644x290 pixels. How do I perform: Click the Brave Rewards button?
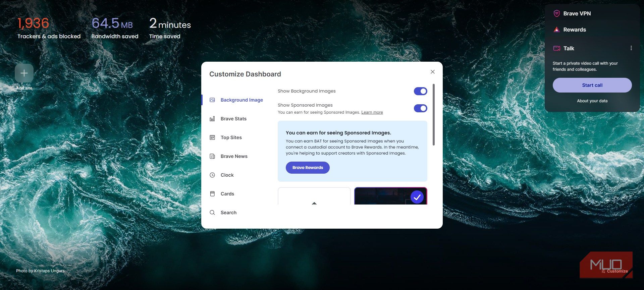tap(308, 168)
